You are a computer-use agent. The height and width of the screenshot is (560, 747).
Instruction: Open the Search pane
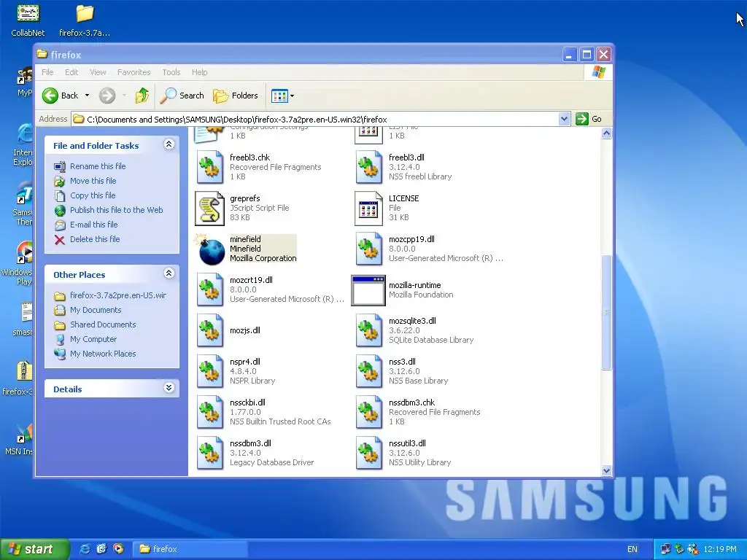pyautogui.click(x=182, y=96)
